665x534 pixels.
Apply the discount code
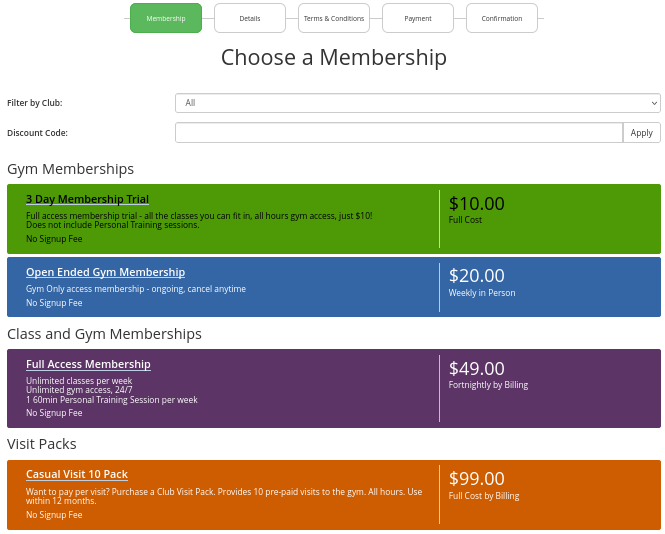pos(641,133)
